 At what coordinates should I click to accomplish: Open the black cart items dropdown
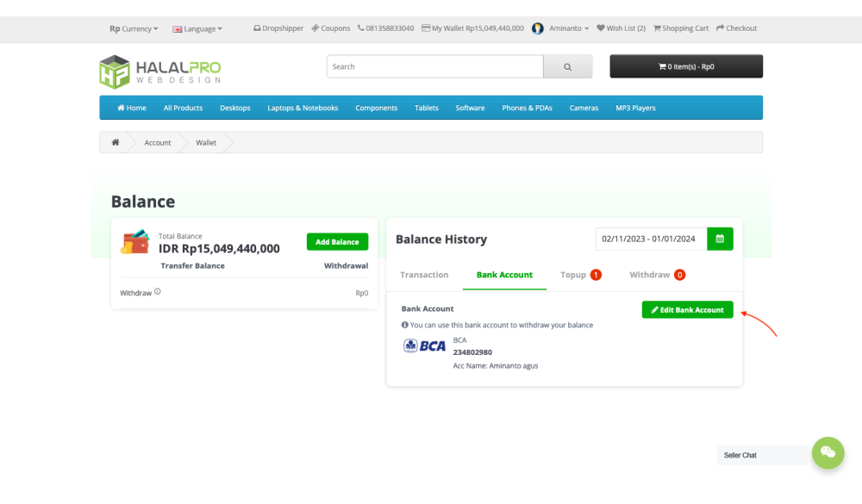(686, 66)
